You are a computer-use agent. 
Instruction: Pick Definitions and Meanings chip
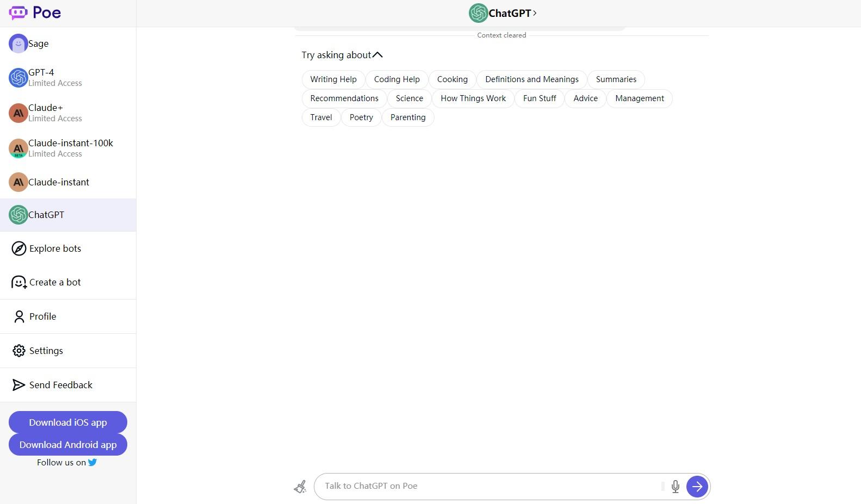click(x=532, y=79)
